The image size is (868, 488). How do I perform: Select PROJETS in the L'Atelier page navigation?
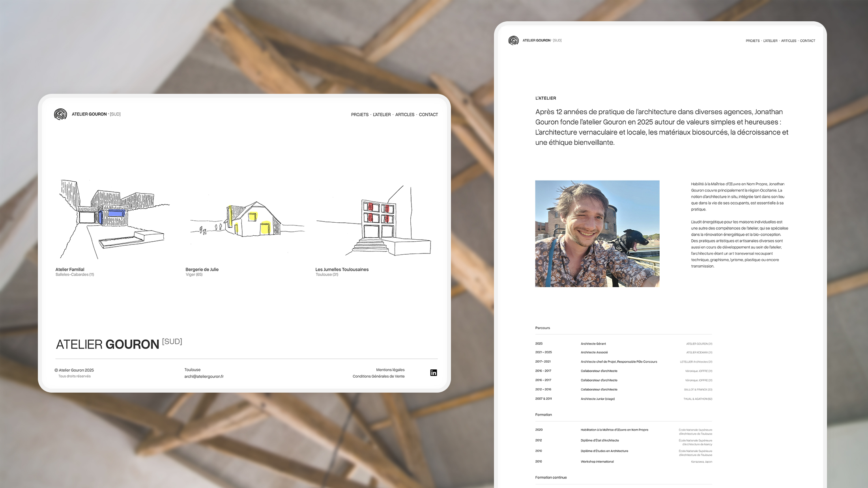tap(752, 41)
